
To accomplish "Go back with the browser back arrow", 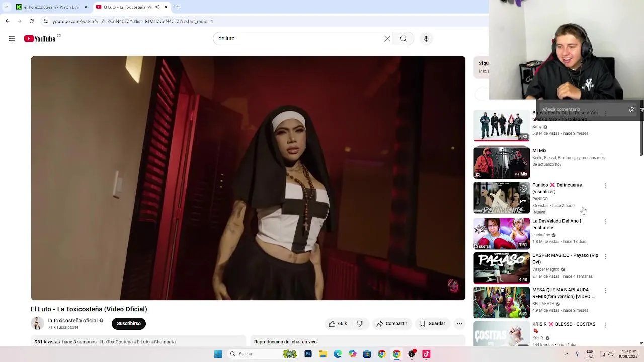I will point(7,21).
